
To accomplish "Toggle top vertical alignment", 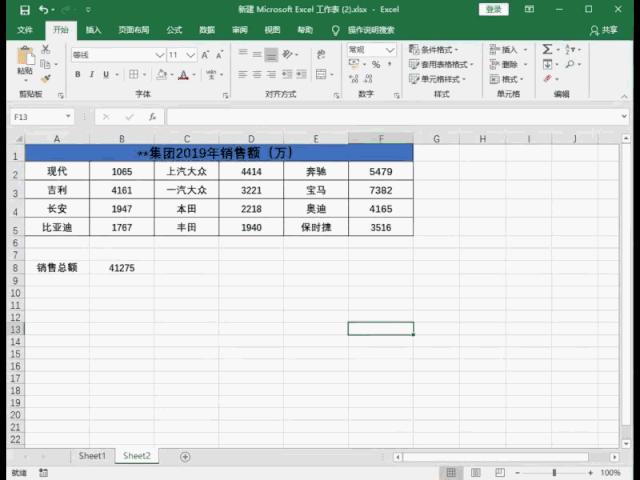I will [243, 53].
